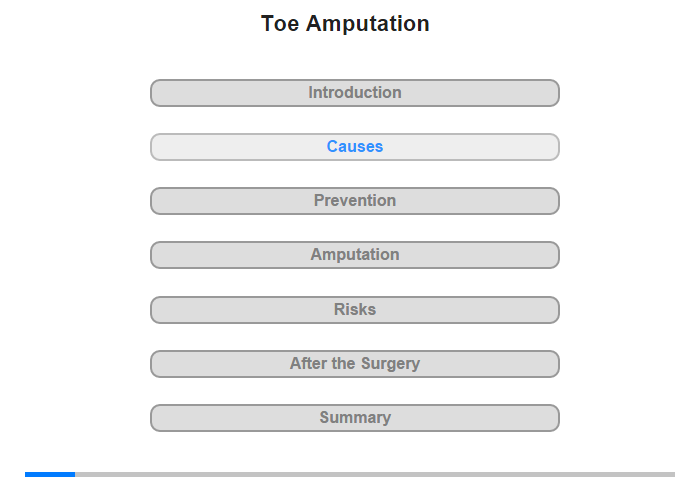Choose the blue Causes menu entry

[355, 147]
